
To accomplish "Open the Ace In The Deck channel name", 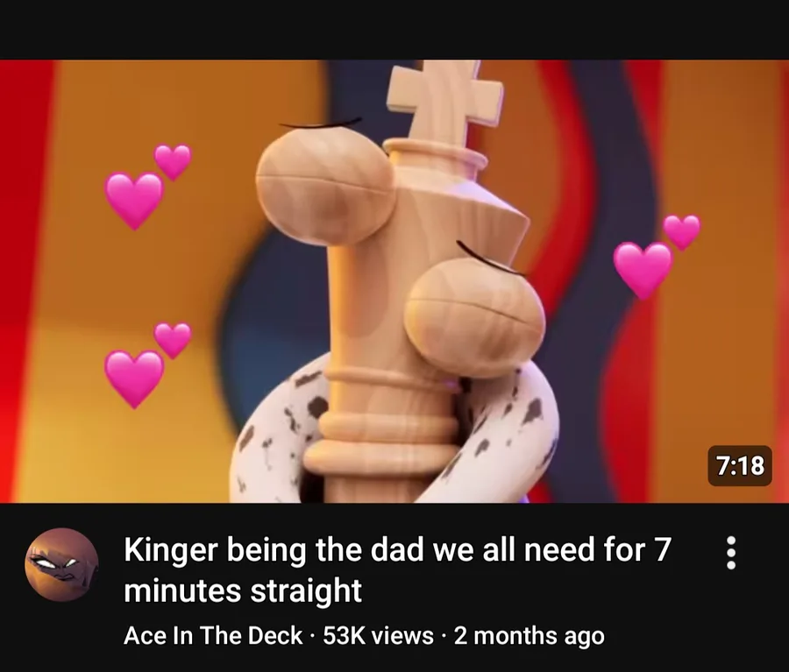I will pyautogui.click(x=213, y=635).
